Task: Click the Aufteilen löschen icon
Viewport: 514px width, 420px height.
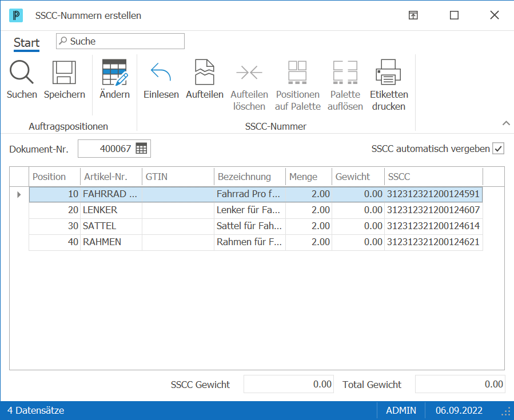Action: (x=249, y=72)
